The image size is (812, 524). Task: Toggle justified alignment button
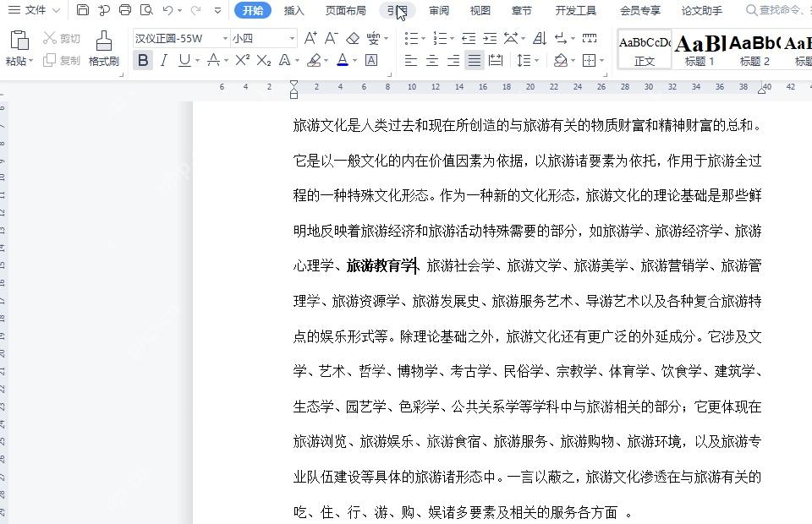474,61
